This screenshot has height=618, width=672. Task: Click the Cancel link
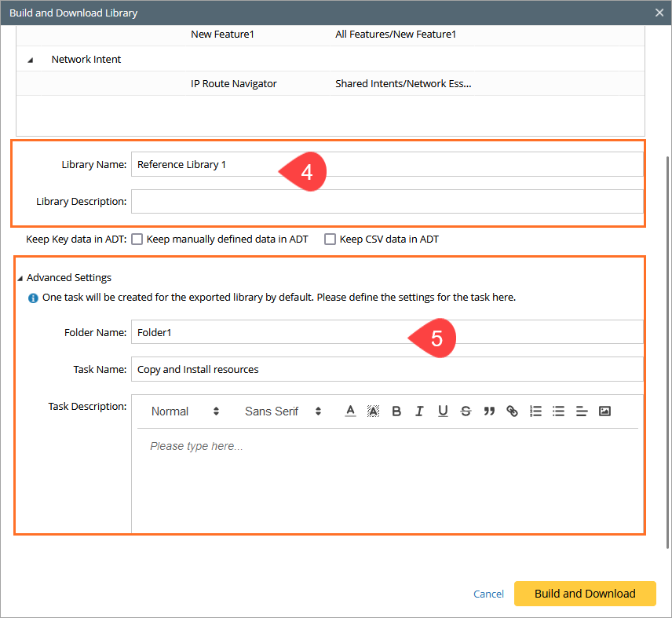coord(488,594)
